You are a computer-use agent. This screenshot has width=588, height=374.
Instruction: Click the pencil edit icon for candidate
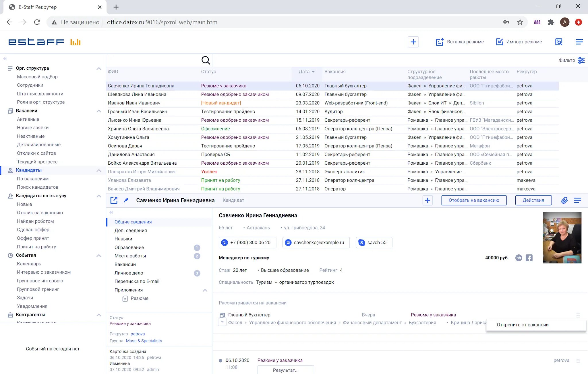point(126,200)
